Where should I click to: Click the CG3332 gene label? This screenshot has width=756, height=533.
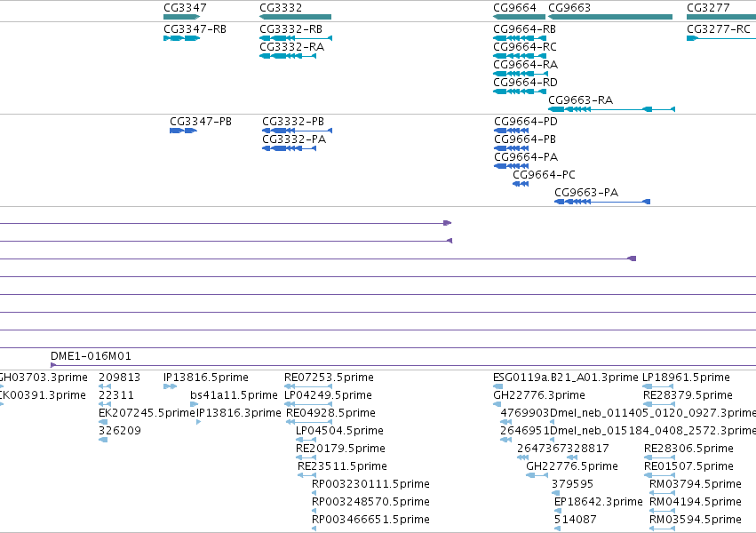tap(281, 8)
